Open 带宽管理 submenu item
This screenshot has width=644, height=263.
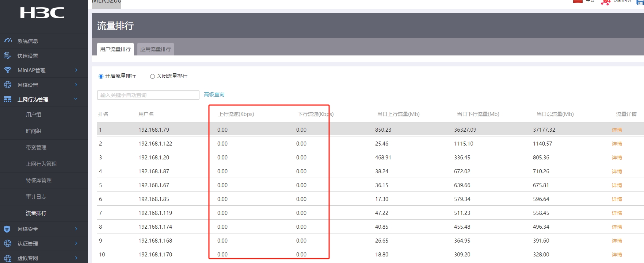pos(36,147)
